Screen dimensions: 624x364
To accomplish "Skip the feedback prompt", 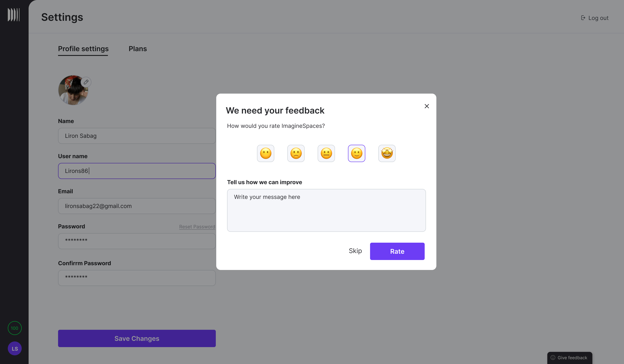I will (x=355, y=251).
